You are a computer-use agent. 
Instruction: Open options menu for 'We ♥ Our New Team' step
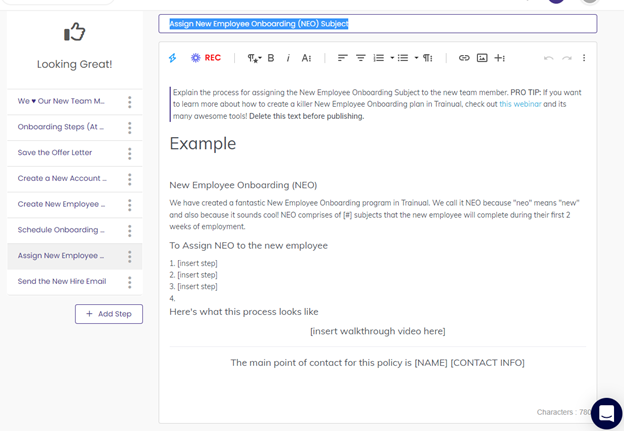129,102
